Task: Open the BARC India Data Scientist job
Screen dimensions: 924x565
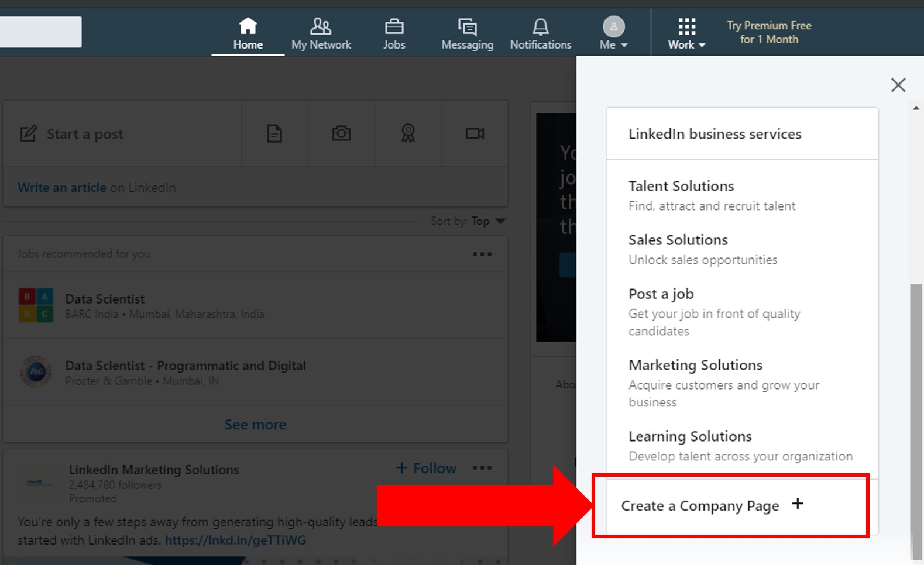Action: click(x=105, y=299)
